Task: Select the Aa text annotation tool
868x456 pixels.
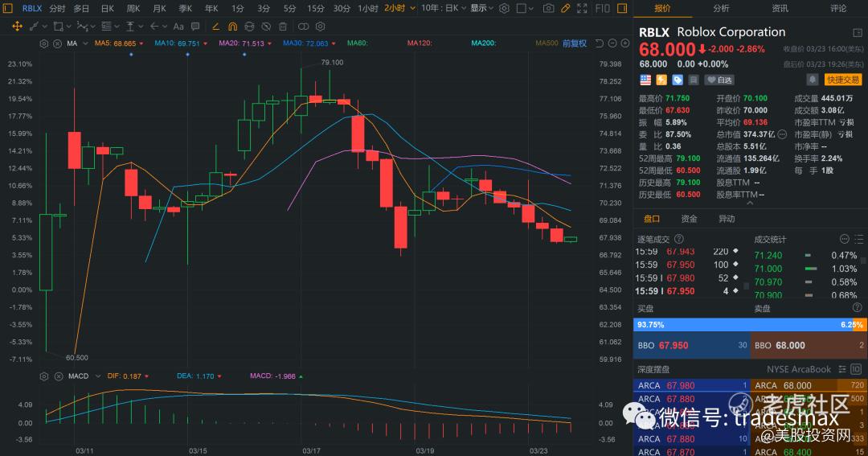Action: [178, 26]
